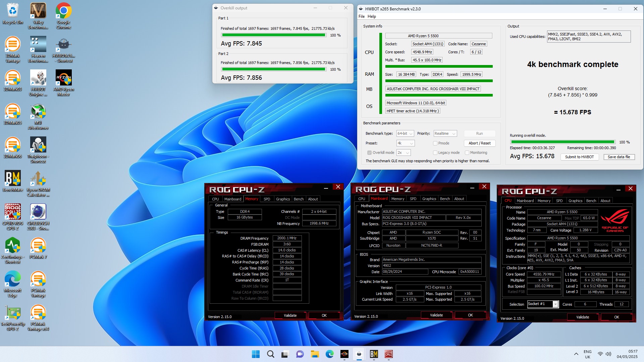Click Save data file button
644x362 pixels.
tap(619, 157)
